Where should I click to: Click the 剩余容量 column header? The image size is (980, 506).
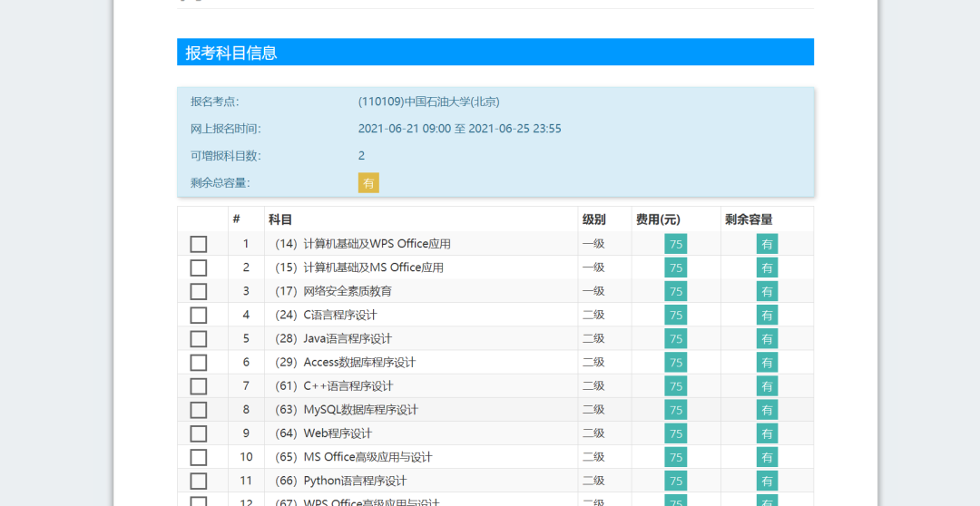coord(749,219)
